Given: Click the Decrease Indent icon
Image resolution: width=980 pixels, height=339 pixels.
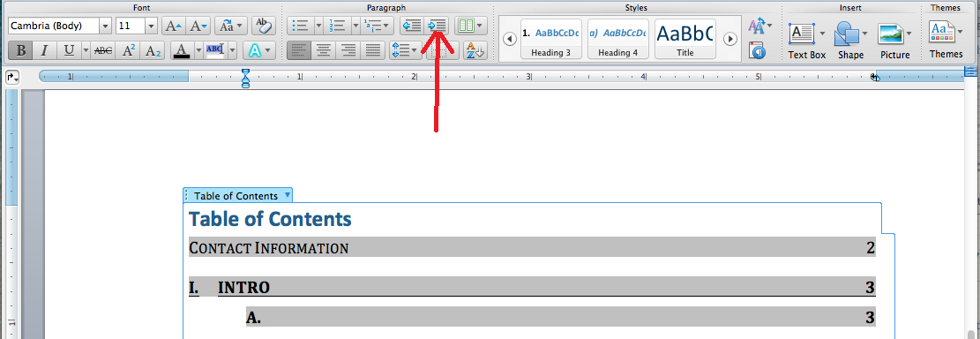Looking at the screenshot, I should pos(413,26).
